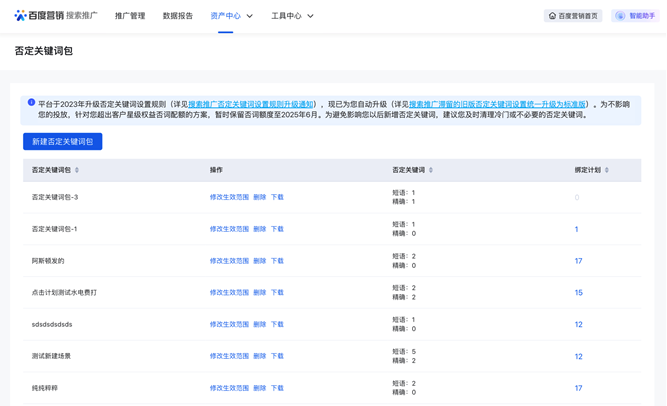Open bound plans count 15 for 点击计划测试水电费打

(578, 293)
